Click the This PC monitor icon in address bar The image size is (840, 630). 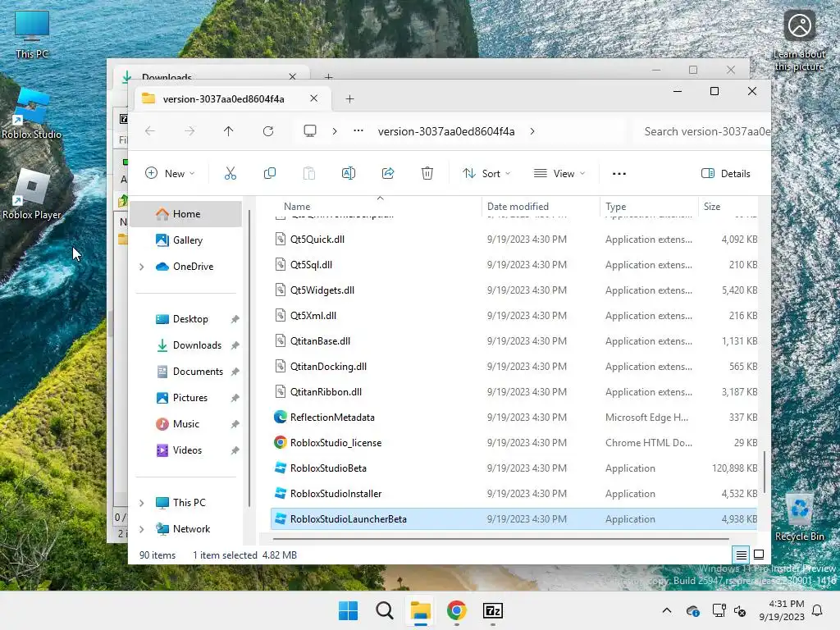(x=309, y=131)
